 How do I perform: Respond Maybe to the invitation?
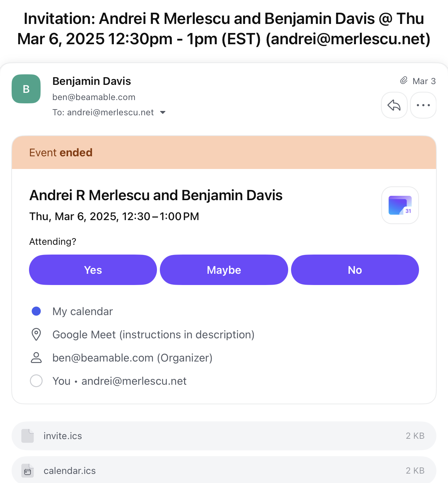click(x=224, y=270)
